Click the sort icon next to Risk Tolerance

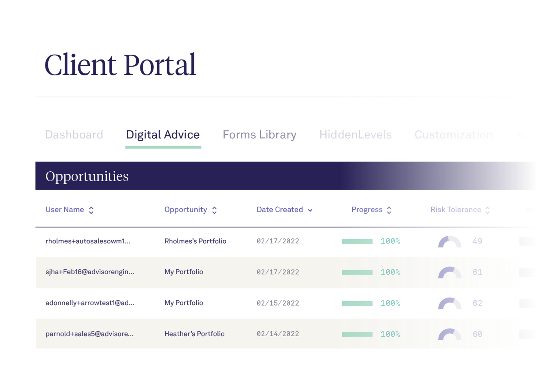pyautogui.click(x=487, y=210)
